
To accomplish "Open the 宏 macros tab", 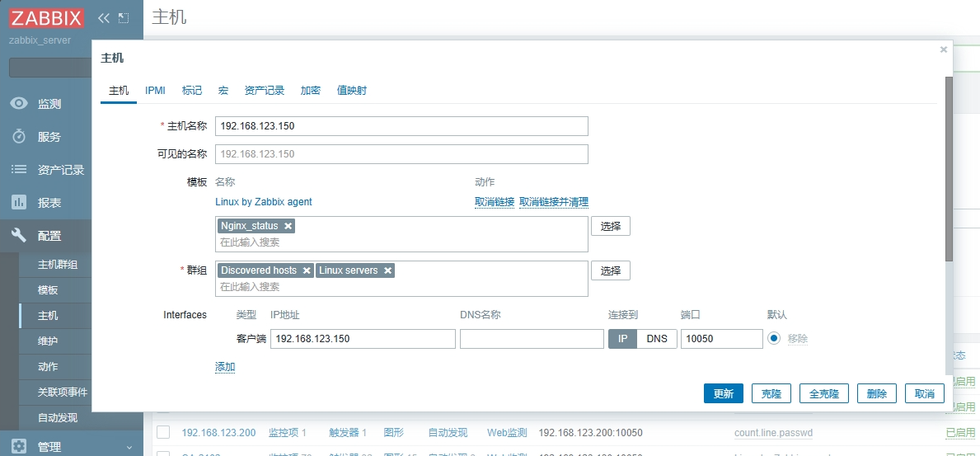I will pyautogui.click(x=223, y=91).
